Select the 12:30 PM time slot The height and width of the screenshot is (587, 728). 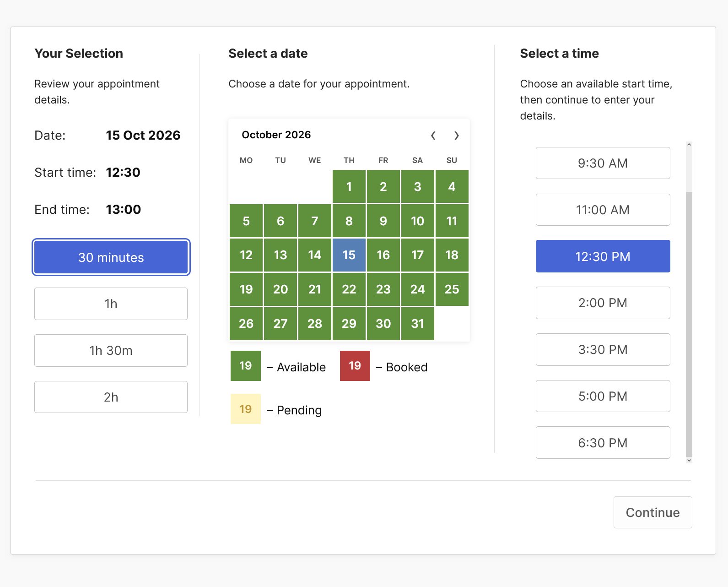(x=603, y=256)
